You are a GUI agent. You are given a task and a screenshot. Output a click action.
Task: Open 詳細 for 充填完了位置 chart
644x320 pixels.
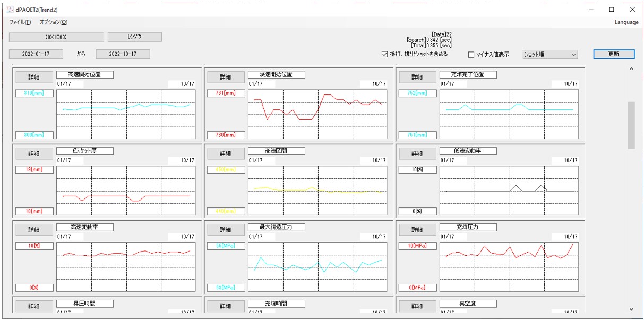click(417, 77)
